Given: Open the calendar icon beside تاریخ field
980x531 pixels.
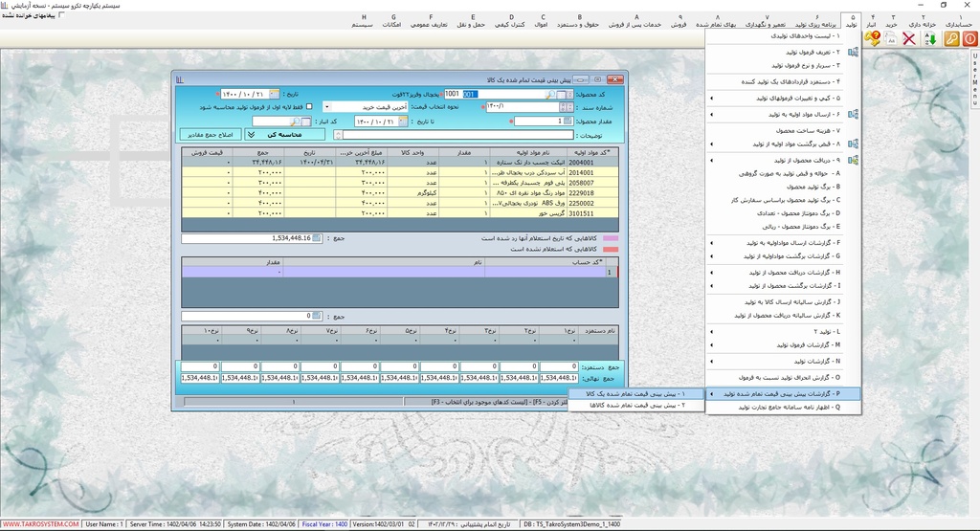Looking at the screenshot, I should 274,94.
